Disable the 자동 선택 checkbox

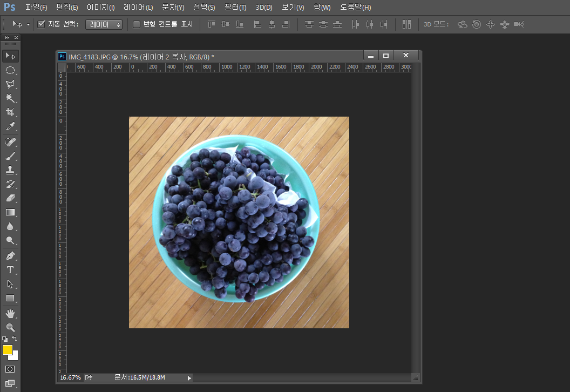[41, 24]
